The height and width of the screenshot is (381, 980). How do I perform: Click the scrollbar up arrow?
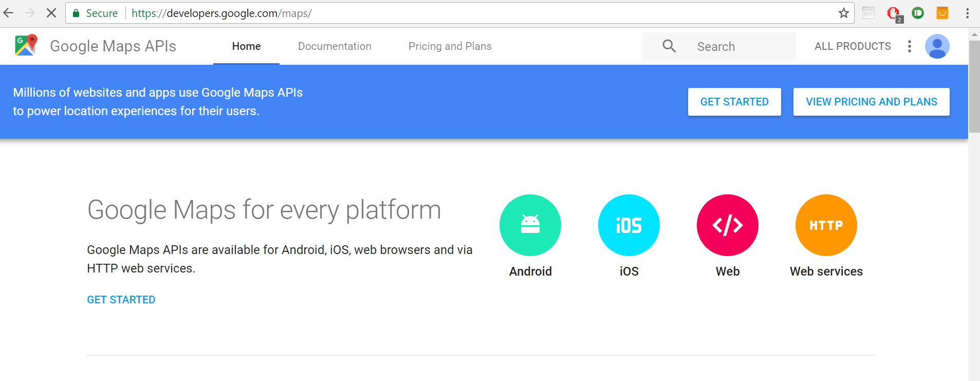coord(974,35)
